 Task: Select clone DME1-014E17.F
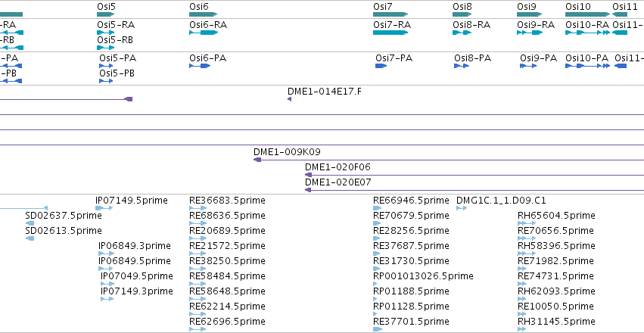(x=289, y=99)
